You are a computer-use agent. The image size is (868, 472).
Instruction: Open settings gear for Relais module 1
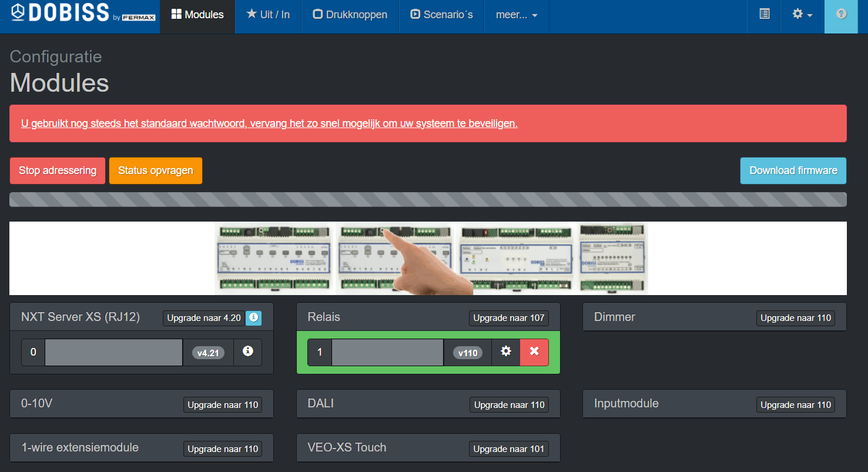click(505, 352)
